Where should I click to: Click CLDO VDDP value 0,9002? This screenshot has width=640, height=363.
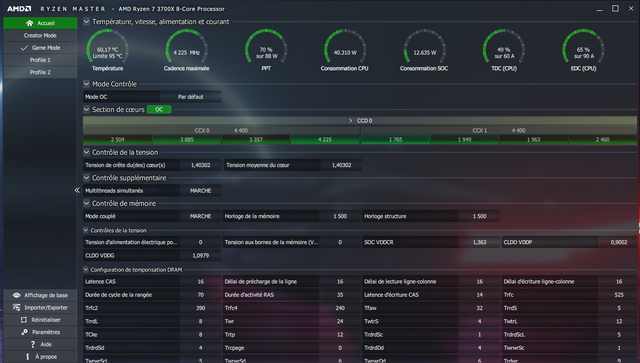point(619,242)
